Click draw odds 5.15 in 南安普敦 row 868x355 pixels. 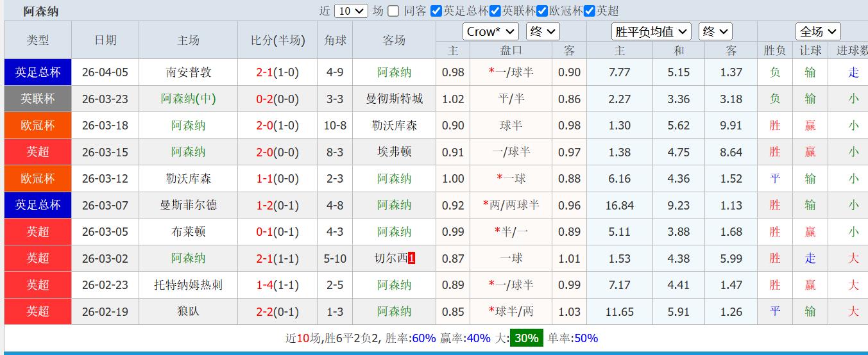[x=679, y=72]
